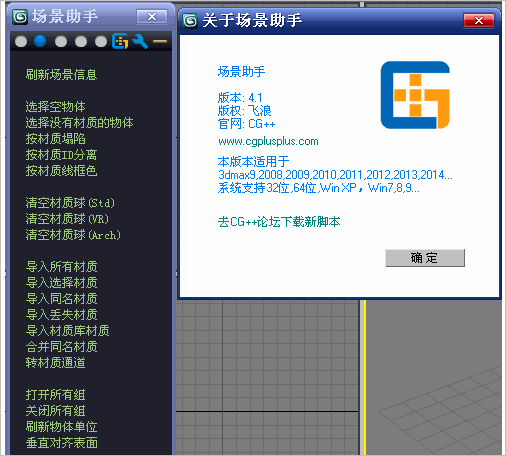Close the 场景助手 panel window
The height and width of the screenshot is (456, 506).
pos(152,17)
